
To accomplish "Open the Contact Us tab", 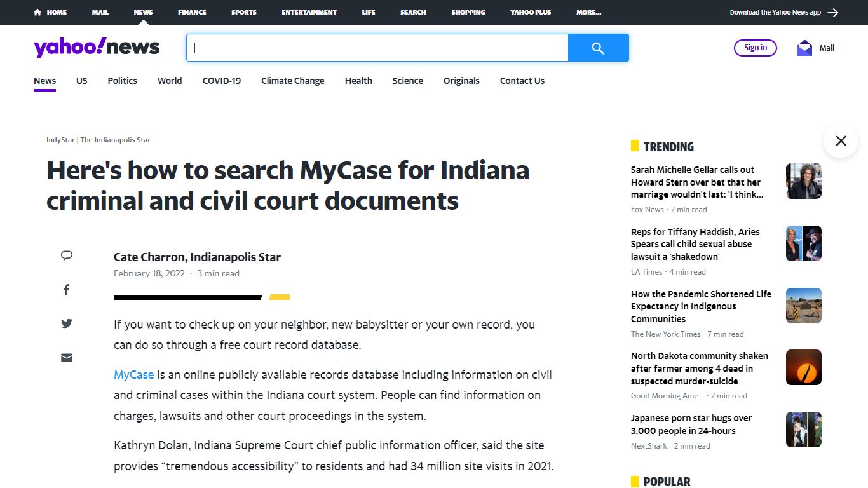I will [522, 81].
